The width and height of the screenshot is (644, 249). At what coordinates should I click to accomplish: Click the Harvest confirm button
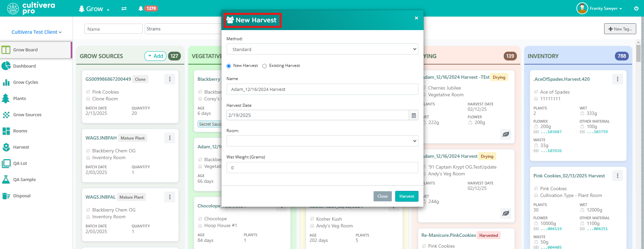click(407, 196)
